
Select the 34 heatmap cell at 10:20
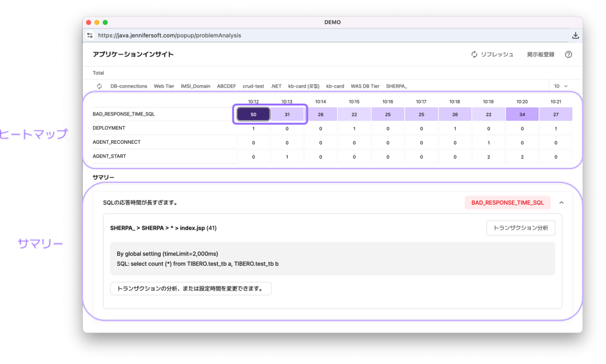tap(521, 114)
